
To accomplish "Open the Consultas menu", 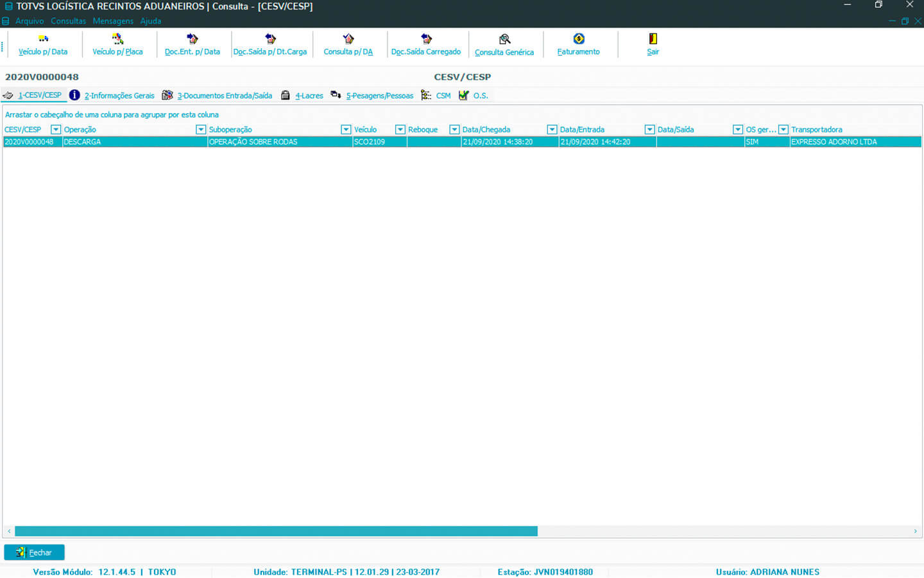I will tap(68, 21).
